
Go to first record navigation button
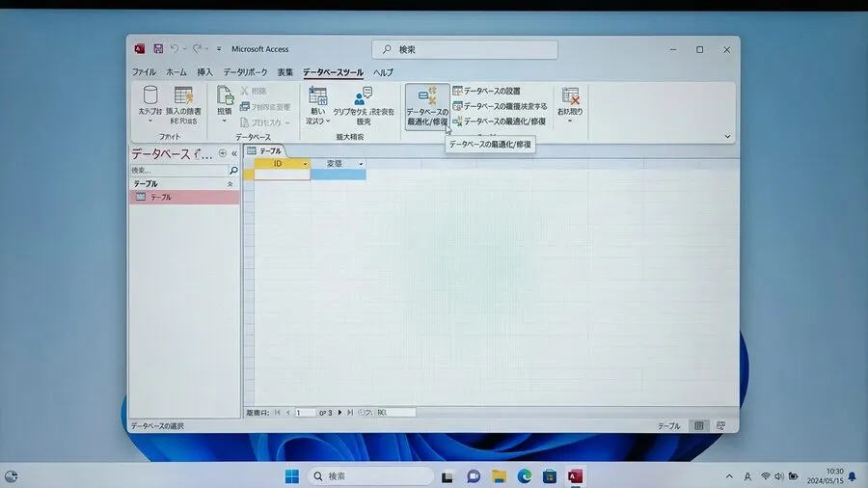coord(278,412)
